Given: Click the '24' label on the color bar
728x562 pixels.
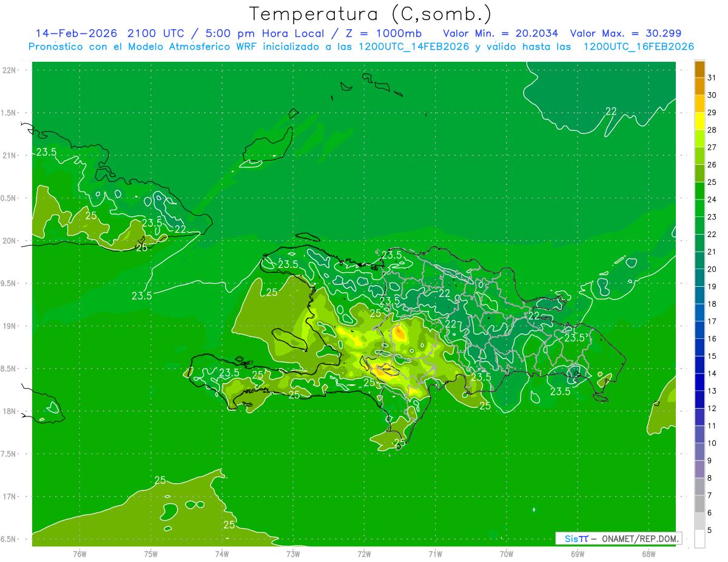Looking at the screenshot, I should [712, 199].
